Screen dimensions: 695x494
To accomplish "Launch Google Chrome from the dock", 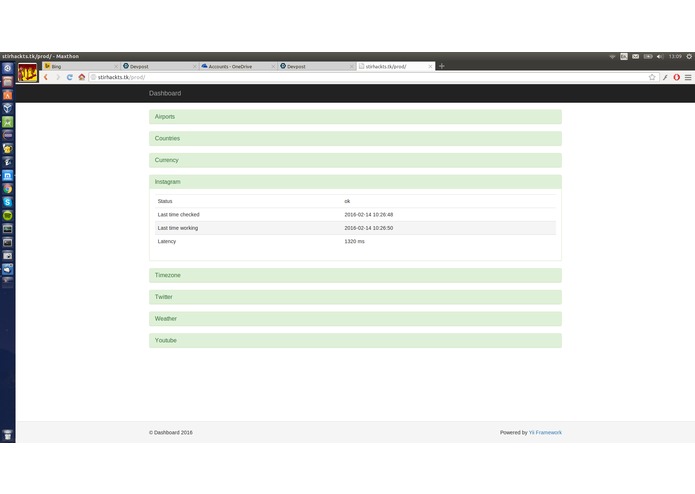I will (x=8, y=189).
